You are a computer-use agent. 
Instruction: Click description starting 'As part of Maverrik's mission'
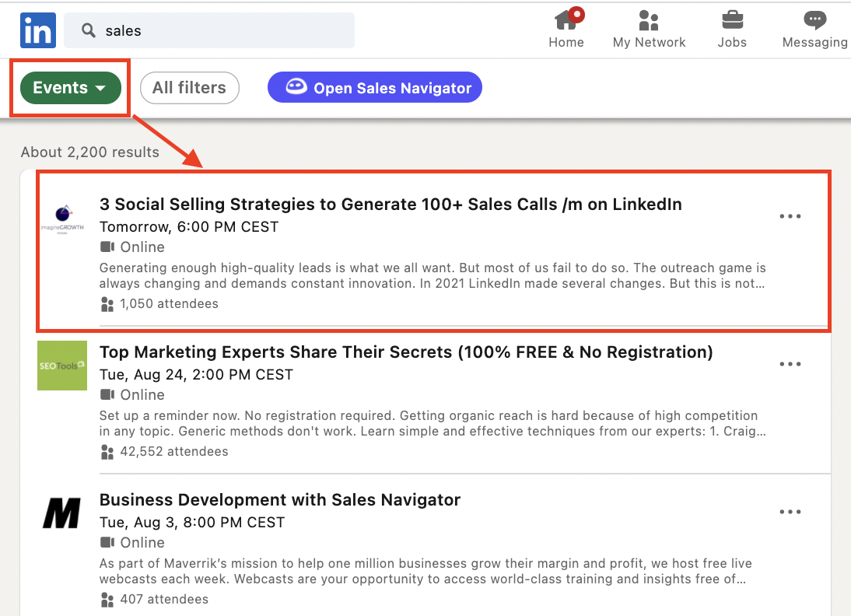(425, 571)
